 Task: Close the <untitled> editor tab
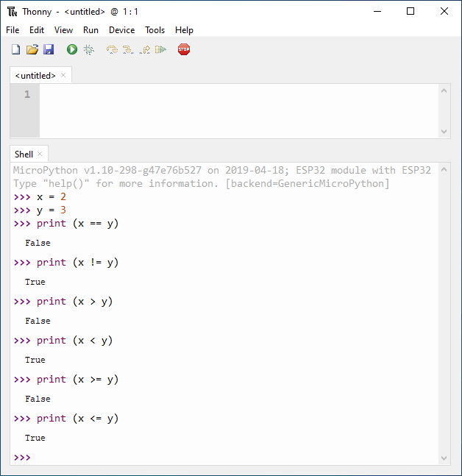(x=63, y=75)
